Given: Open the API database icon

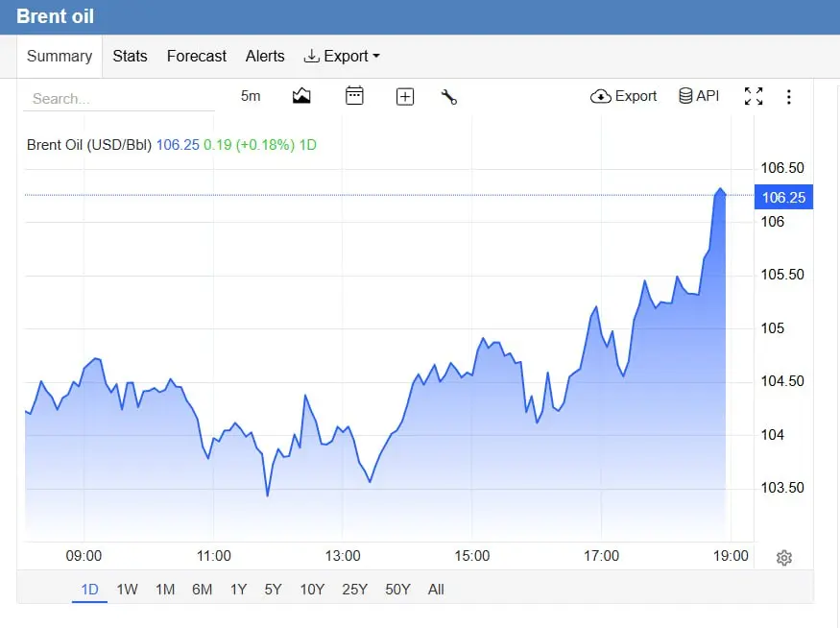Looking at the screenshot, I should [x=699, y=96].
